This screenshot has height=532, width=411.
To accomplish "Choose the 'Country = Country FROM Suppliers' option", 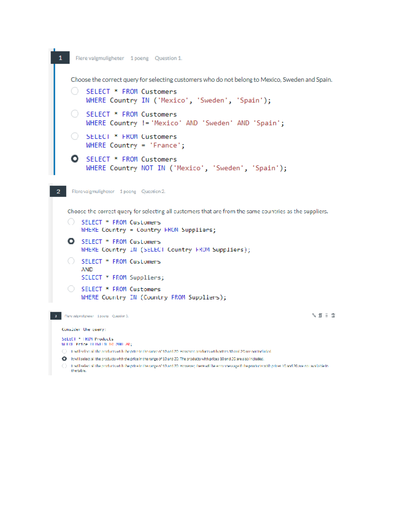I will coord(71,221).
